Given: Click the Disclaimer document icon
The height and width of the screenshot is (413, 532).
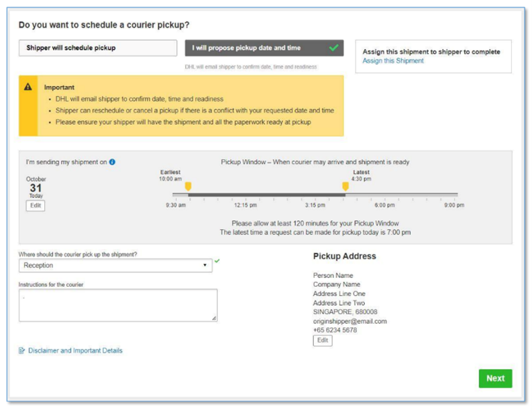Looking at the screenshot, I should coord(21,351).
